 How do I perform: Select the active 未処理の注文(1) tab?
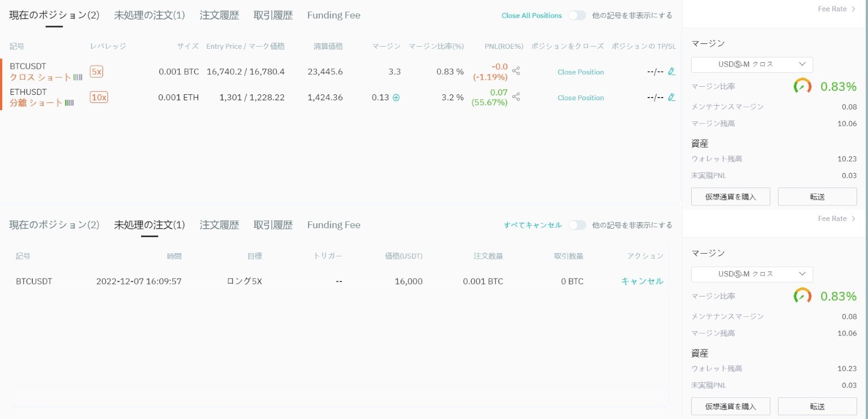coord(149,225)
